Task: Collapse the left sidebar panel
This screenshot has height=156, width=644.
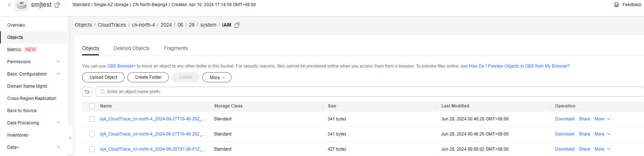Action: [x=70, y=138]
